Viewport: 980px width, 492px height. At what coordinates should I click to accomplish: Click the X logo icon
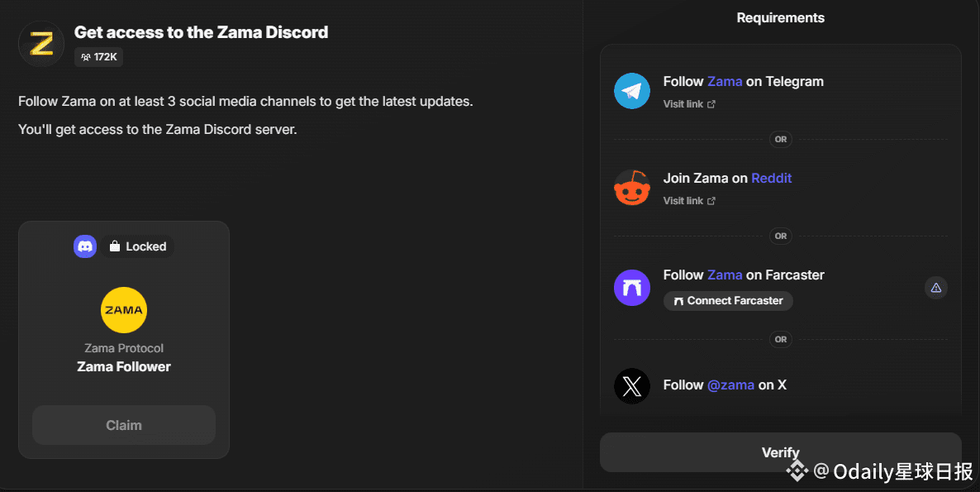[x=632, y=386]
